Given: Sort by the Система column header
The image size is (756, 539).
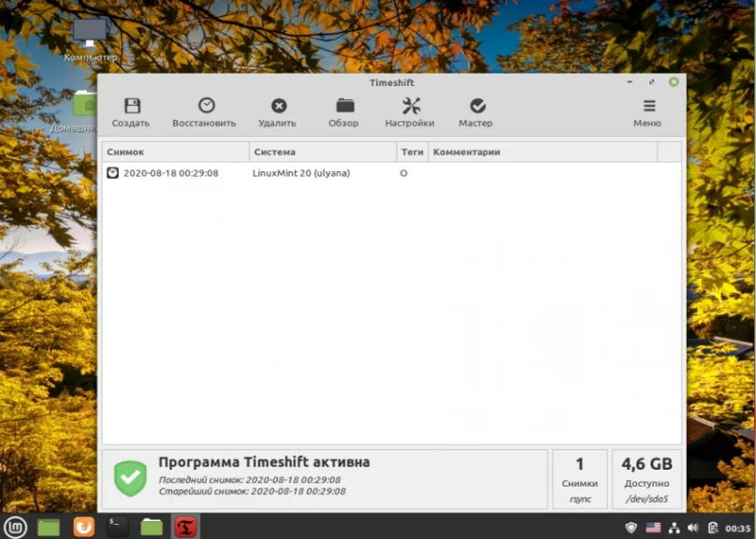Looking at the screenshot, I should (323, 152).
